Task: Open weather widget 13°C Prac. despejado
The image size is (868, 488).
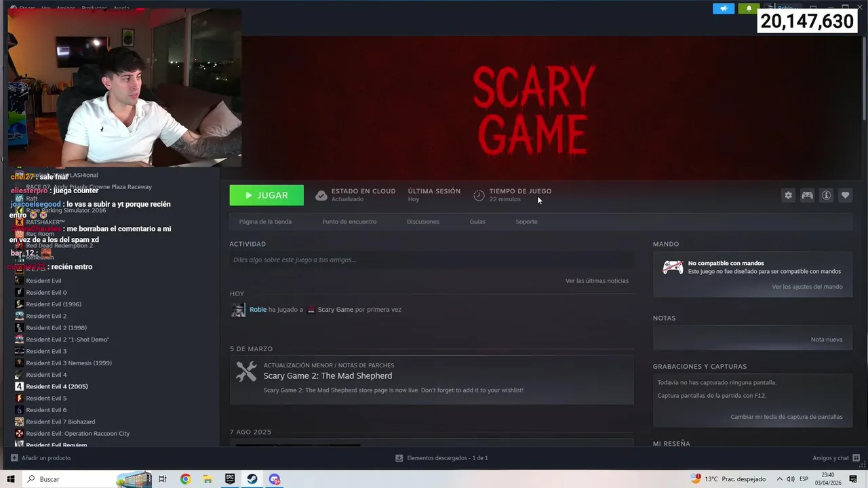Action: (728, 479)
